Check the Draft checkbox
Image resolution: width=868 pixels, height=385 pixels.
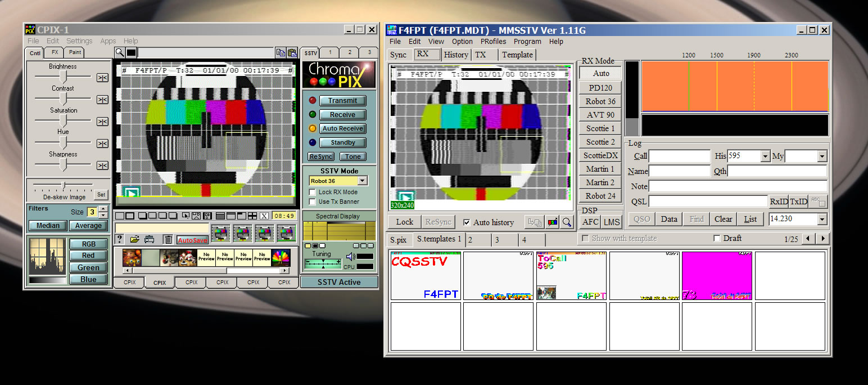tap(717, 238)
